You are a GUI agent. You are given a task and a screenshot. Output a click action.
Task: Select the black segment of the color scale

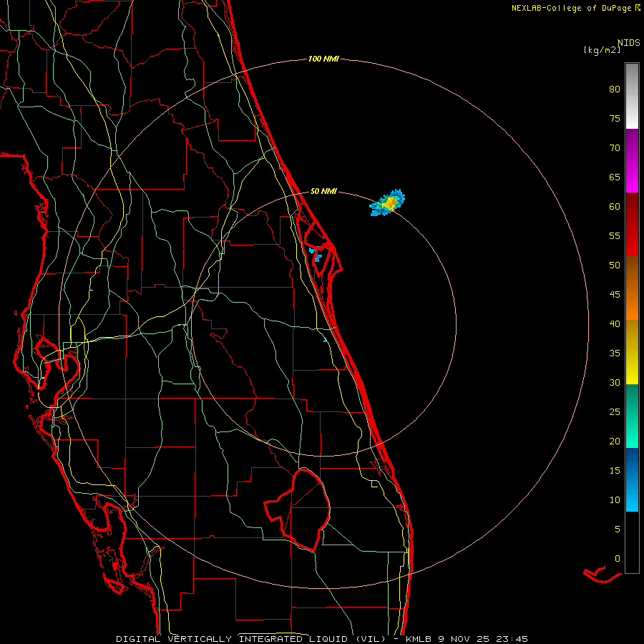tap(632, 542)
